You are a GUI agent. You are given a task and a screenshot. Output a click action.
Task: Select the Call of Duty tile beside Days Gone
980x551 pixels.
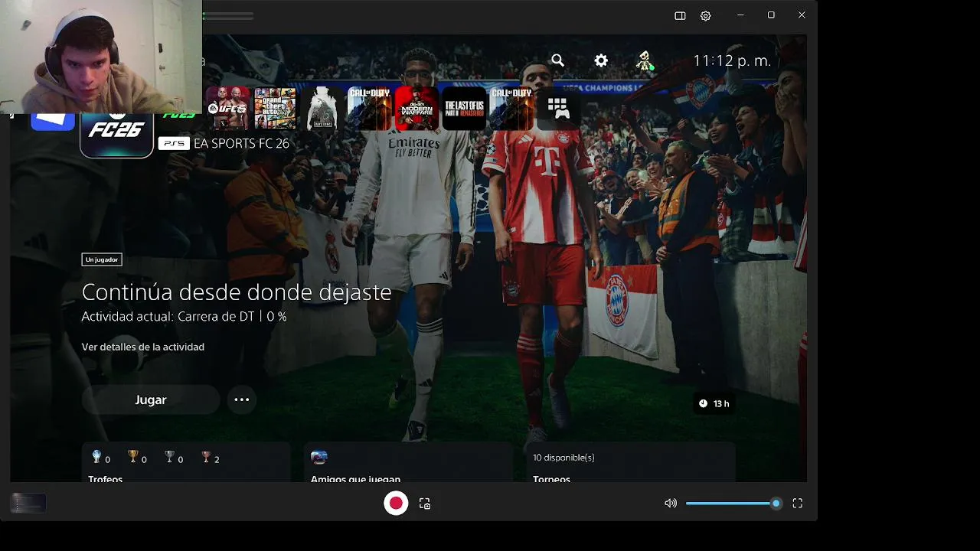369,109
